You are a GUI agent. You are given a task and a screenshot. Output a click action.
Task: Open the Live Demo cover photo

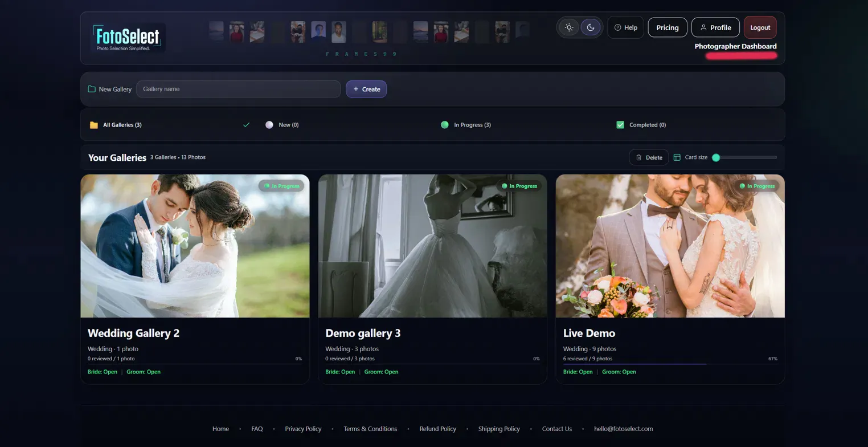point(670,246)
